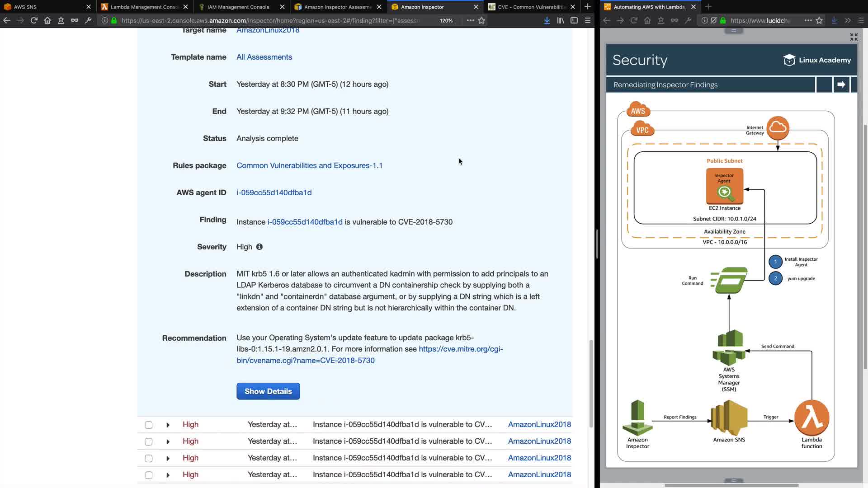Open the Common Vulnerabilities and Exposures-1.1 link
868x488 pixels.
pyautogui.click(x=309, y=165)
